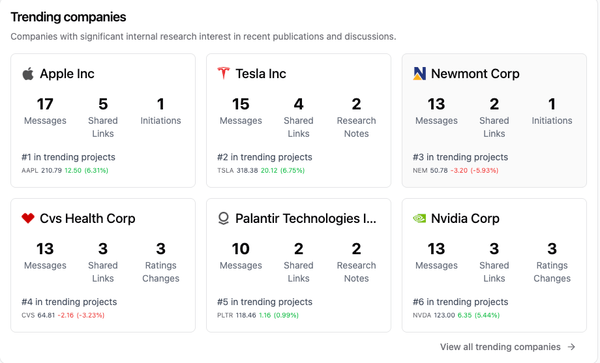This screenshot has height=363, width=600.
Task: Click #5 in trending projects text
Action: pos(265,302)
